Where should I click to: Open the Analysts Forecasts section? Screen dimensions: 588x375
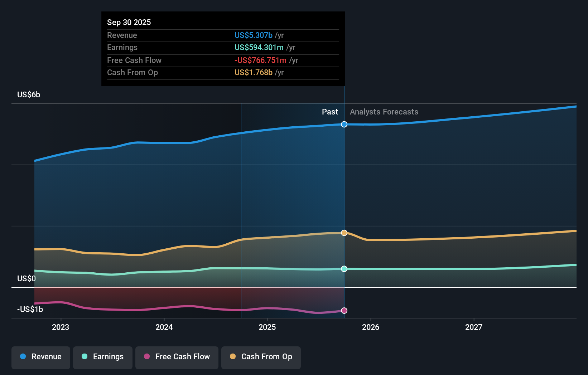(384, 112)
